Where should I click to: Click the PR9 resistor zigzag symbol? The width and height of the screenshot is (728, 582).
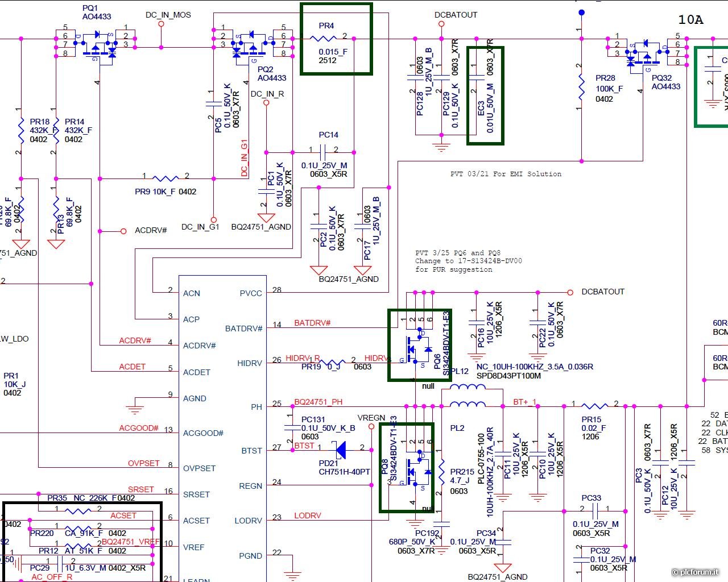tap(166, 178)
